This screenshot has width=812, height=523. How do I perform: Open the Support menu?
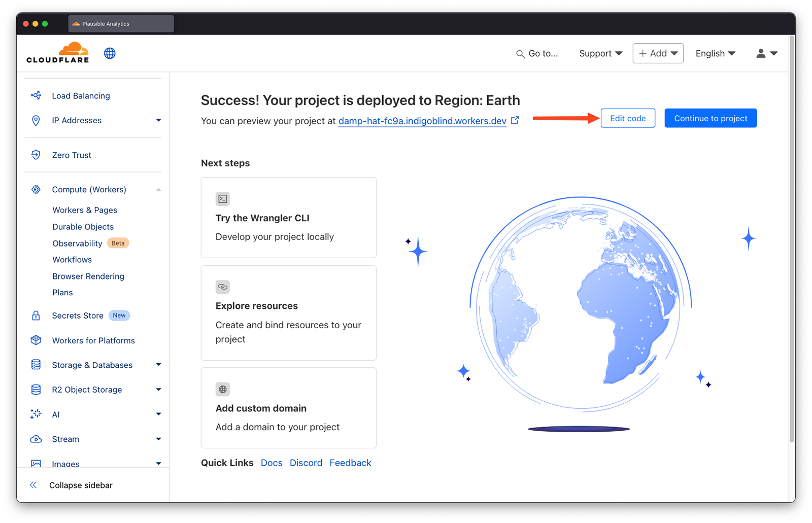coord(600,53)
